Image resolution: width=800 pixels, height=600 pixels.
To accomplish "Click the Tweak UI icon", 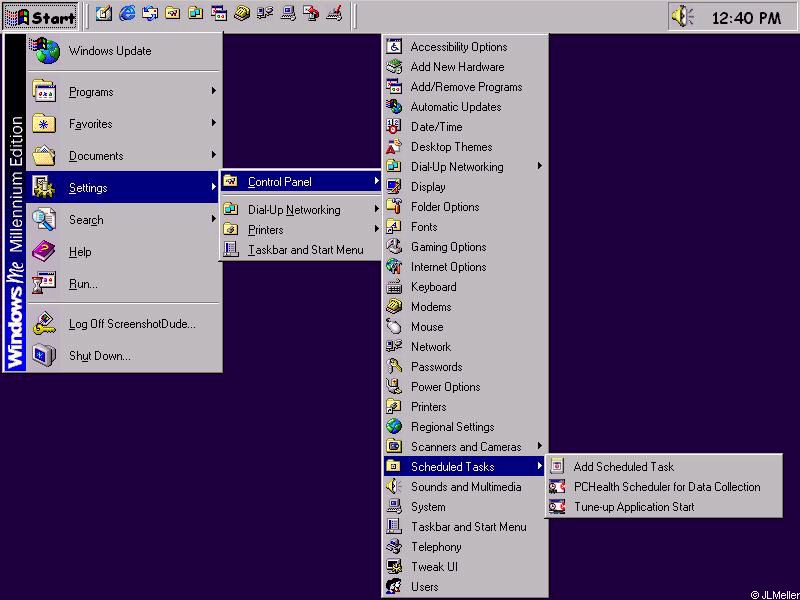I will (x=394, y=567).
